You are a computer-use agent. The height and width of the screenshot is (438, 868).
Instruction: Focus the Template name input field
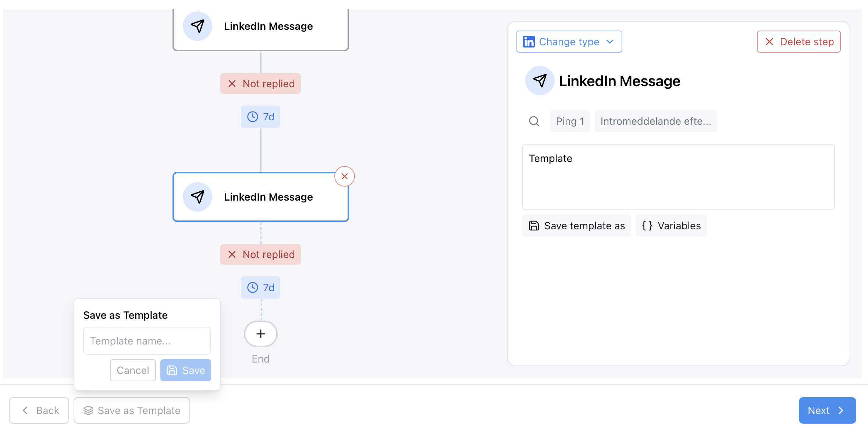147,341
